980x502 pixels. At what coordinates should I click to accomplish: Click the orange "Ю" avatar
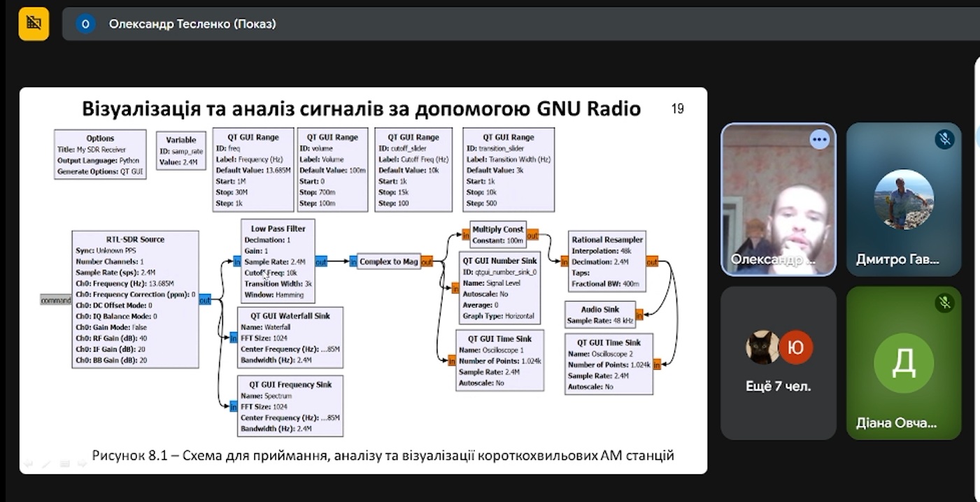[796, 347]
